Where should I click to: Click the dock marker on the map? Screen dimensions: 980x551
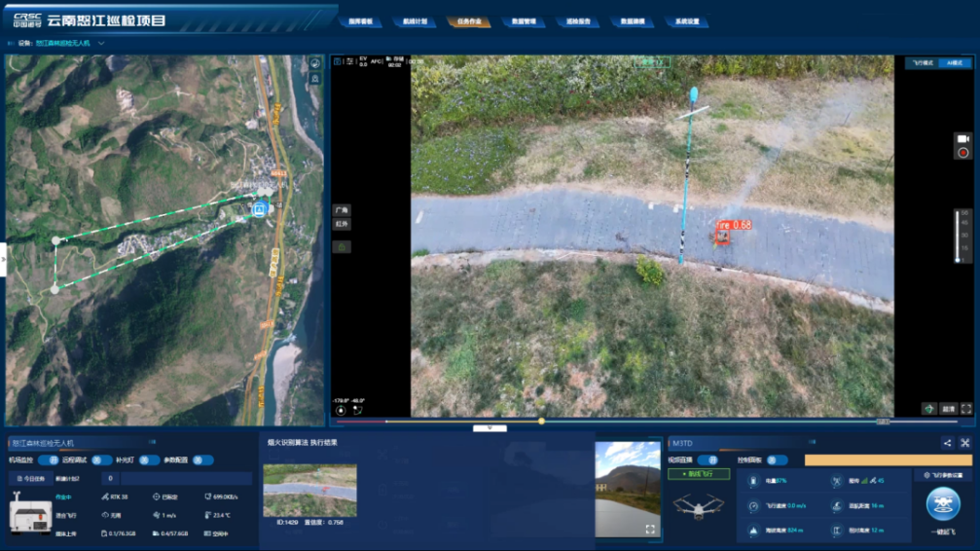coord(260,209)
